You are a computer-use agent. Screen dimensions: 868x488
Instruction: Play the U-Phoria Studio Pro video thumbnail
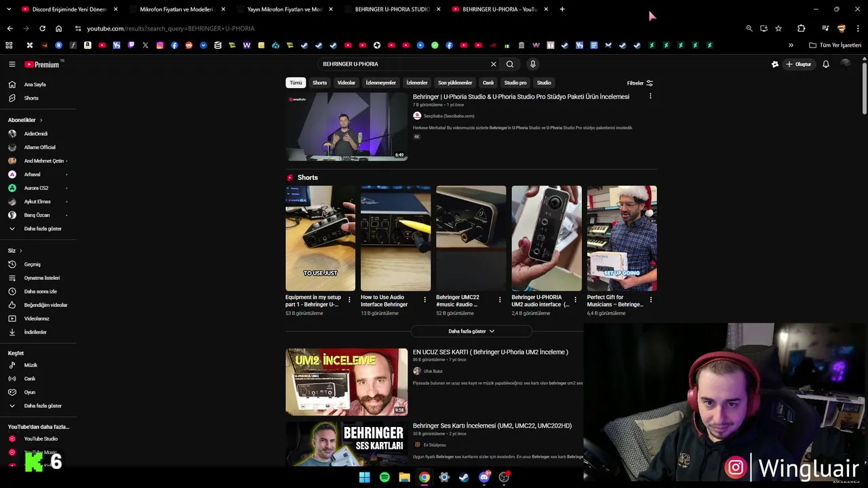click(x=347, y=127)
